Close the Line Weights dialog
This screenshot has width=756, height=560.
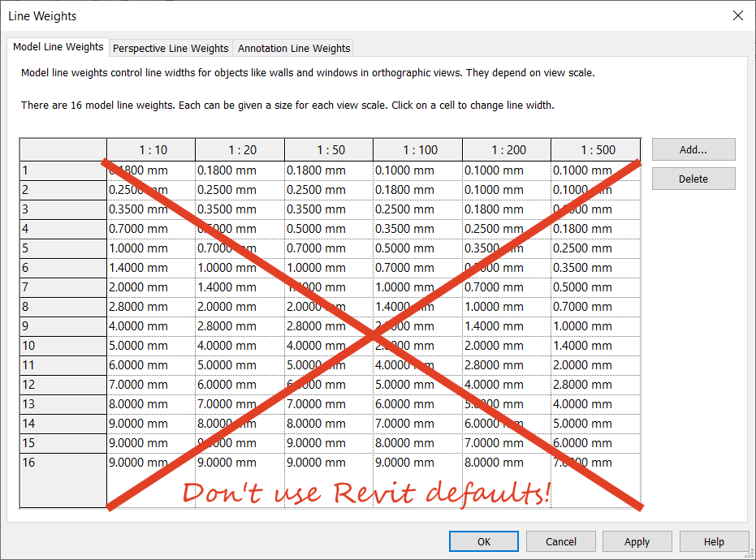pyautogui.click(x=737, y=15)
